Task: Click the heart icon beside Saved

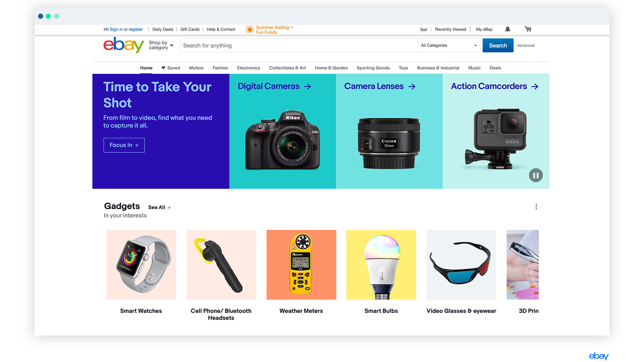Action: (163, 68)
